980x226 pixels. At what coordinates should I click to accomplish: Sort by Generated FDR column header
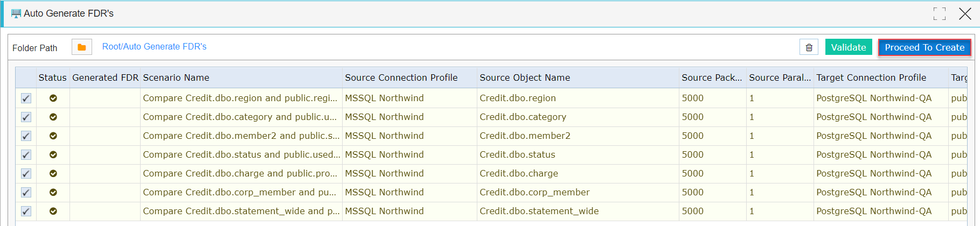tap(105, 77)
